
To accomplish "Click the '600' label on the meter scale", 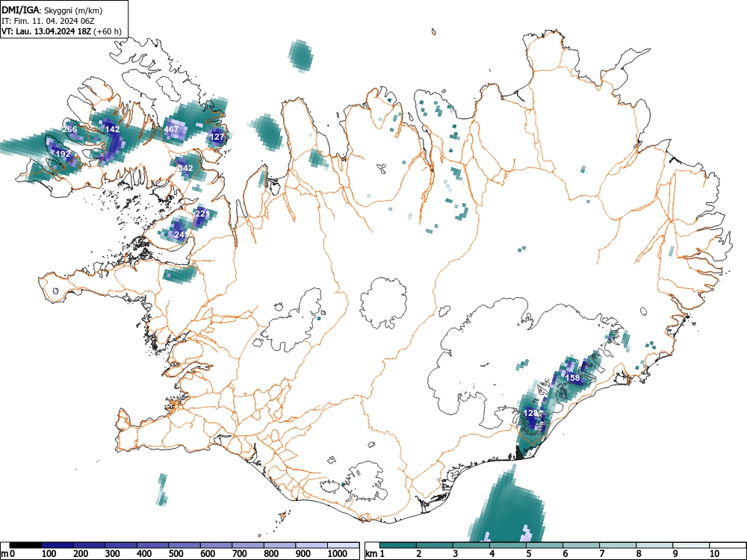I will (208, 554).
